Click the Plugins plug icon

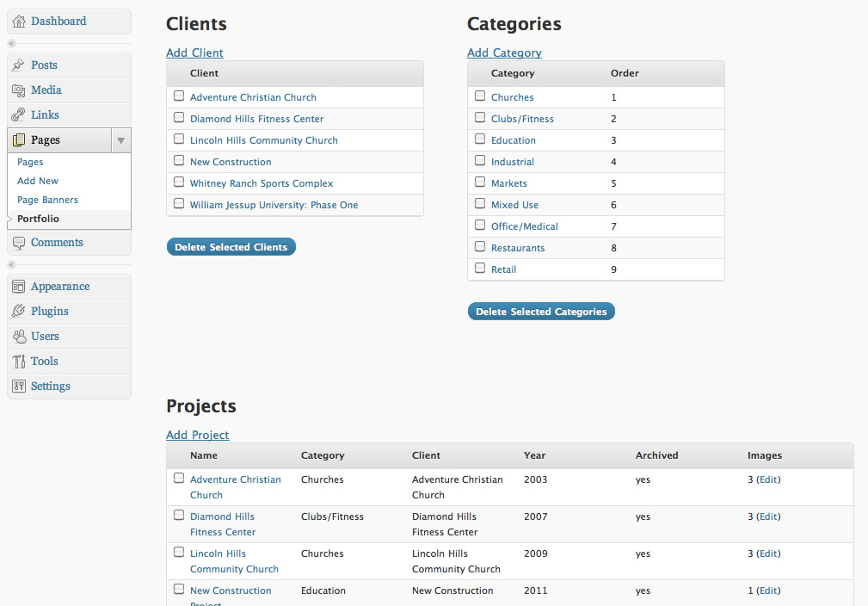18,312
